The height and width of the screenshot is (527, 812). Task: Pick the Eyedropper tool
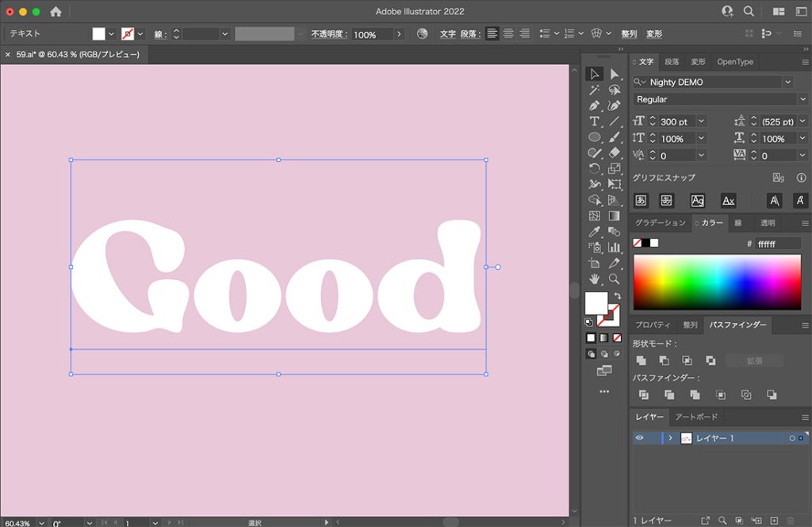[594, 232]
